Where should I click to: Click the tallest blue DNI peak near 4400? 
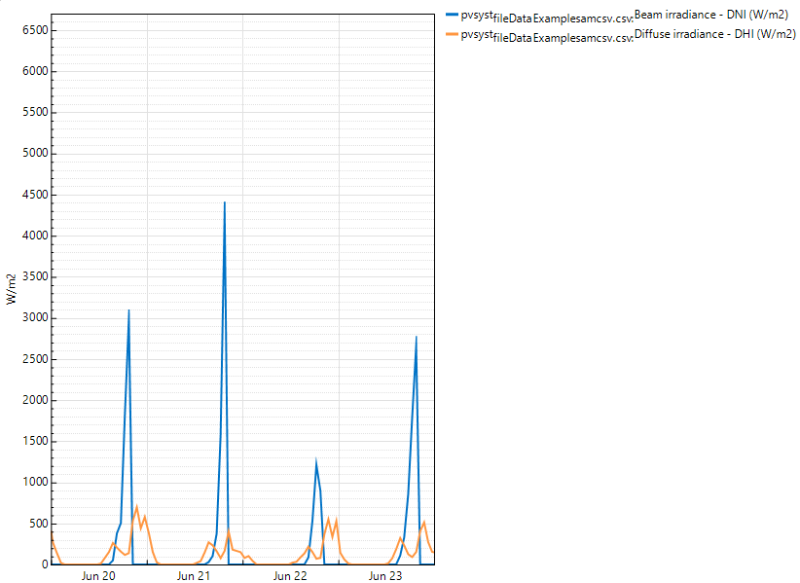point(224,204)
